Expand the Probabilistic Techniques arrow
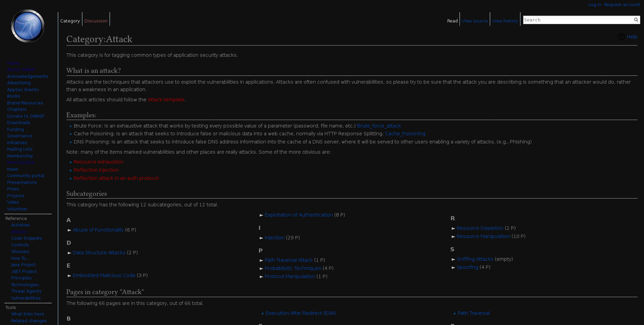644x325 pixels. 261,269
